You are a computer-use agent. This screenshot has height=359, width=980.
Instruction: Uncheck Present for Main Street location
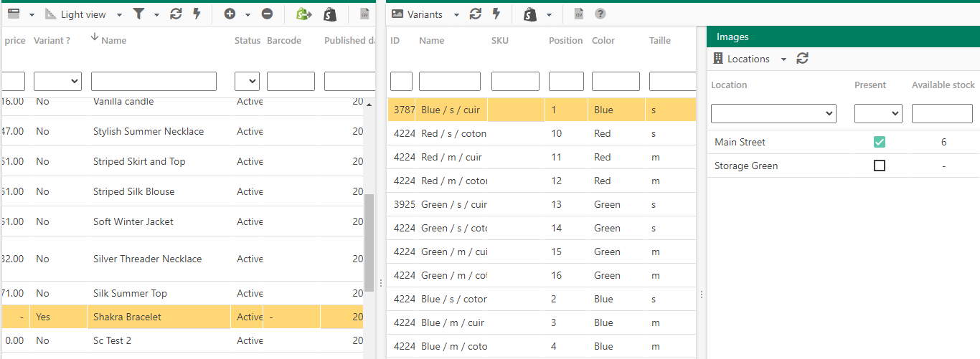point(880,142)
